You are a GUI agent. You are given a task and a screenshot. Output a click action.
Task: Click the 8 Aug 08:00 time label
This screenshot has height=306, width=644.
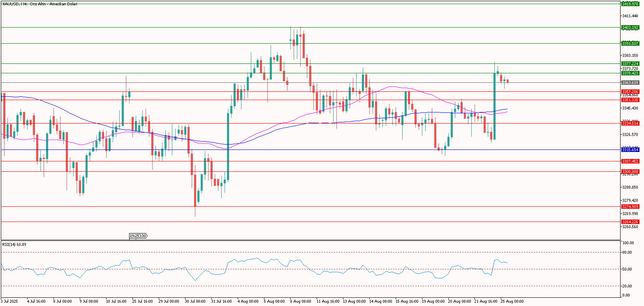point(300,301)
